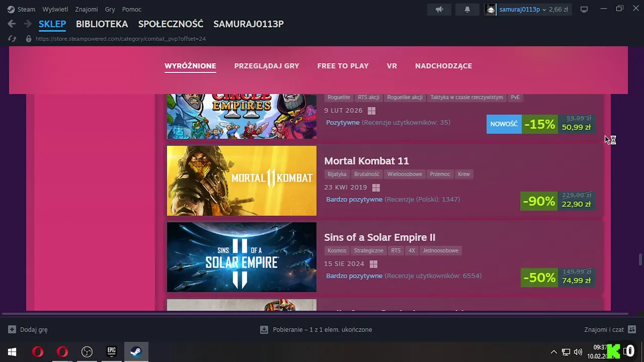Open the Epic Games taskbar icon
Image resolution: width=644 pixels, height=362 pixels.
111,352
